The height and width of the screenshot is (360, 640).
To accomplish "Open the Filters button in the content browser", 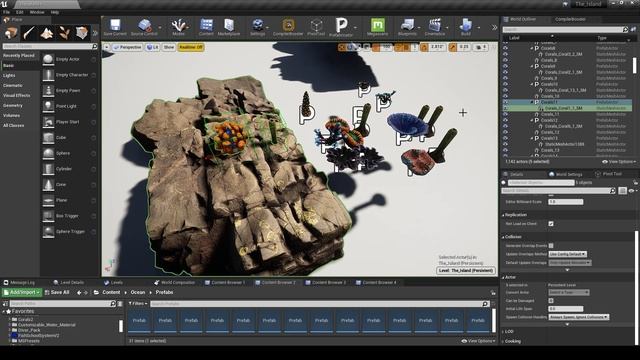I will pos(138,304).
